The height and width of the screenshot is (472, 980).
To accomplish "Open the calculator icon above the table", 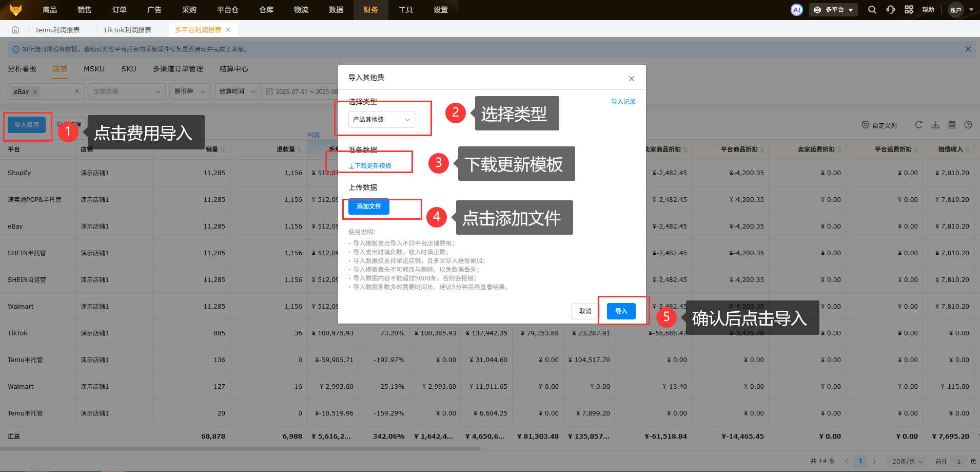I will 952,125.
